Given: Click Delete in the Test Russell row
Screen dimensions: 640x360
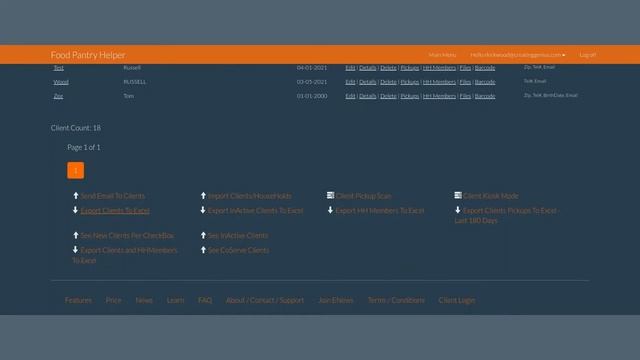Looking at the screenshot, I should (388, 68).
